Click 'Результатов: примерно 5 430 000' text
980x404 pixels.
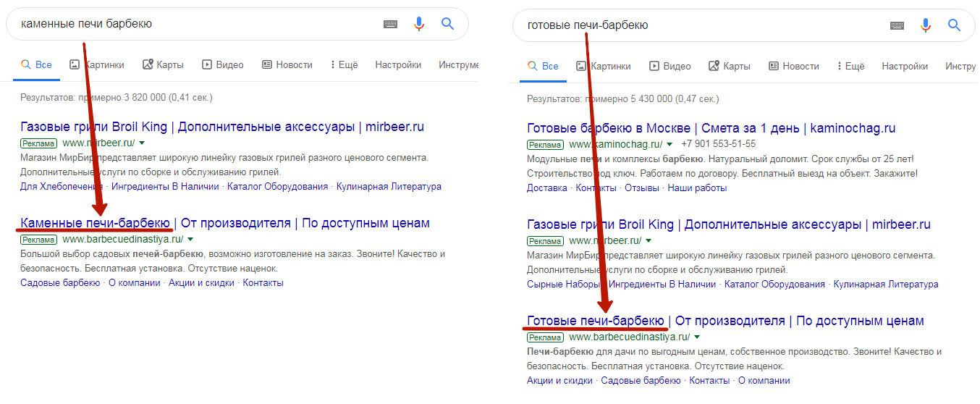(x=622, y=98)
